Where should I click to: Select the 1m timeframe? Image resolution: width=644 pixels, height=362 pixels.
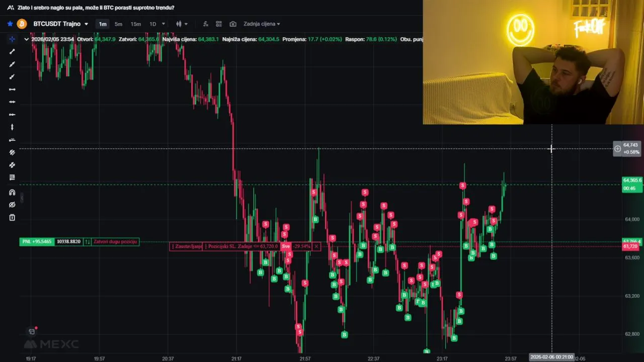tap(103, 24)
